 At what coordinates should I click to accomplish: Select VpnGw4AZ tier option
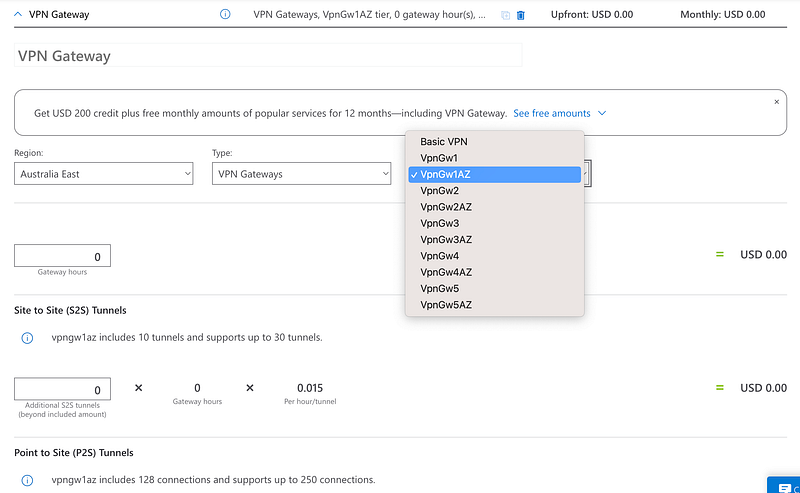coord(445,272)
